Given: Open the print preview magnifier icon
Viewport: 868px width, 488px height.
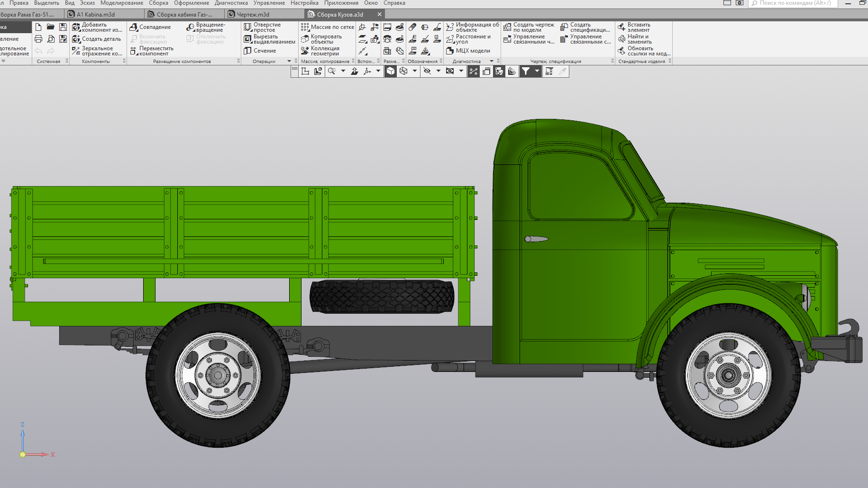Looking at the screenshot, I should 51,39.
